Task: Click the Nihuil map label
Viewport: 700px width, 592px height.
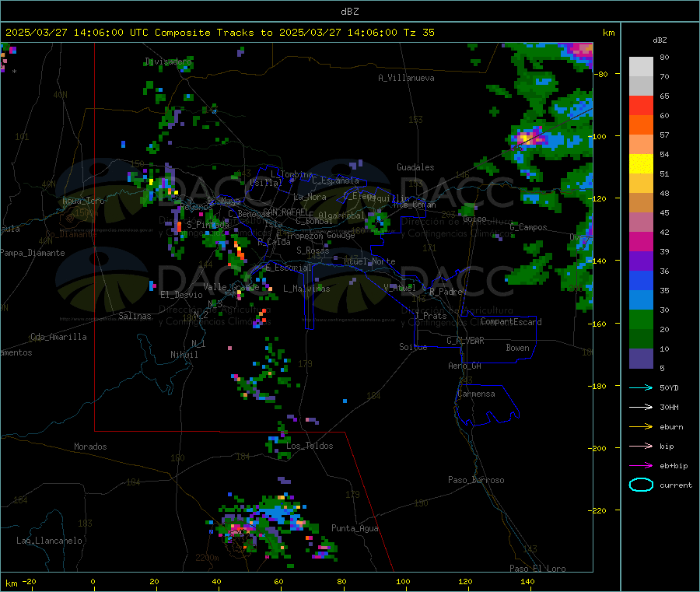Action: 184,355
